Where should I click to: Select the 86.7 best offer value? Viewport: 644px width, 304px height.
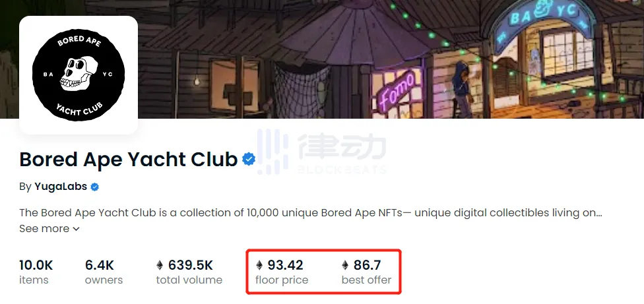pos(367,266)
